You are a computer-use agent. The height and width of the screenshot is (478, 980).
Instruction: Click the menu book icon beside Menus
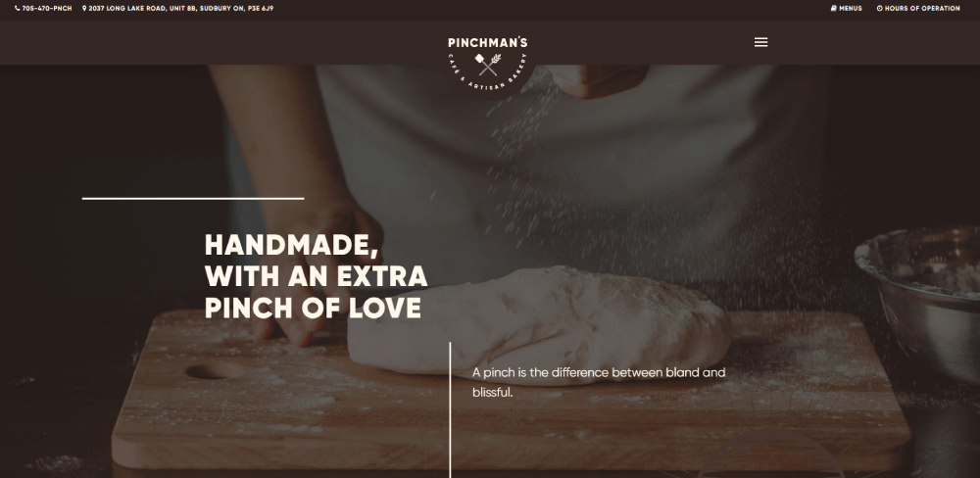tap(833, 8)
